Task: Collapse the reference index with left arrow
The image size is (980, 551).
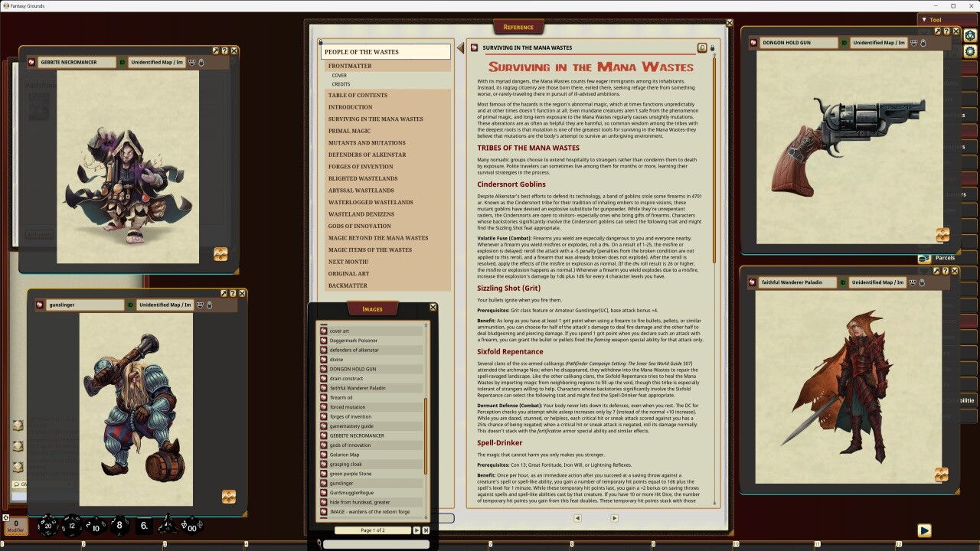Action: click(x=460, y=48)
